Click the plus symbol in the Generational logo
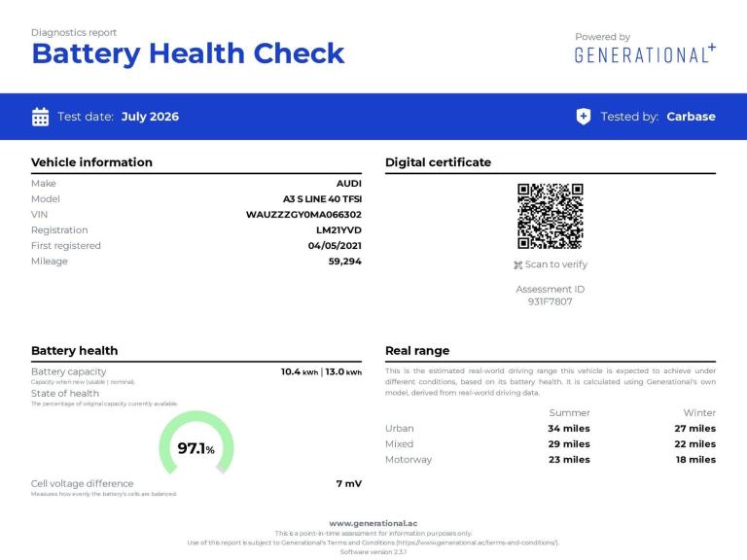 point(711,47)
